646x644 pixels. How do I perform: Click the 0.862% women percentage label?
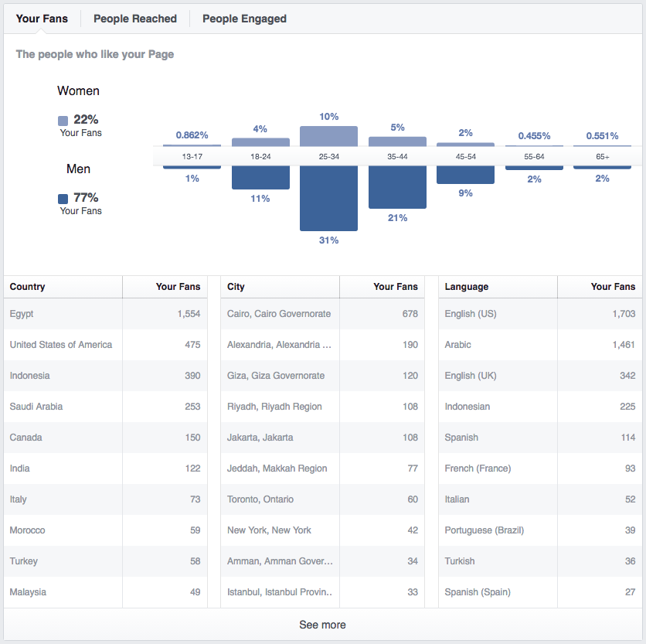pyautogui.click(x=192, y=135)
